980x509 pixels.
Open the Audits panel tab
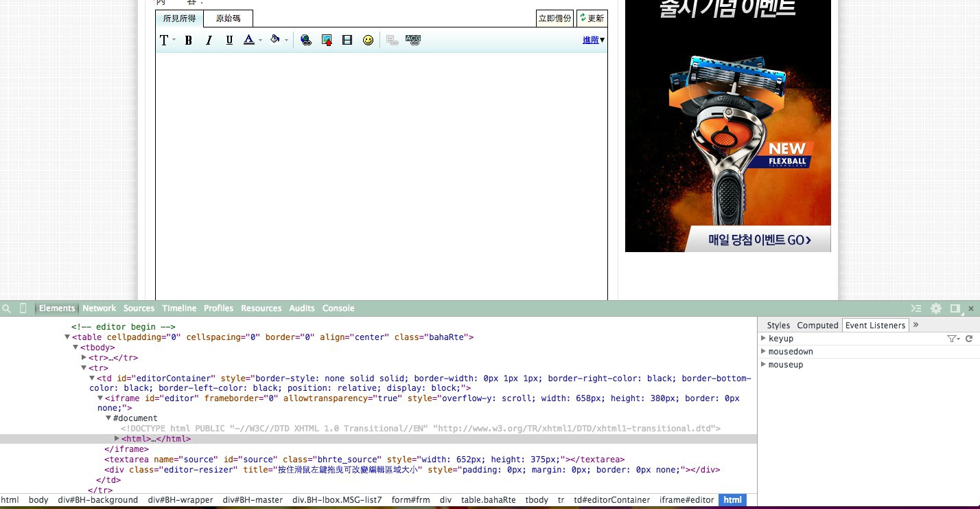[x=302, y=308]
